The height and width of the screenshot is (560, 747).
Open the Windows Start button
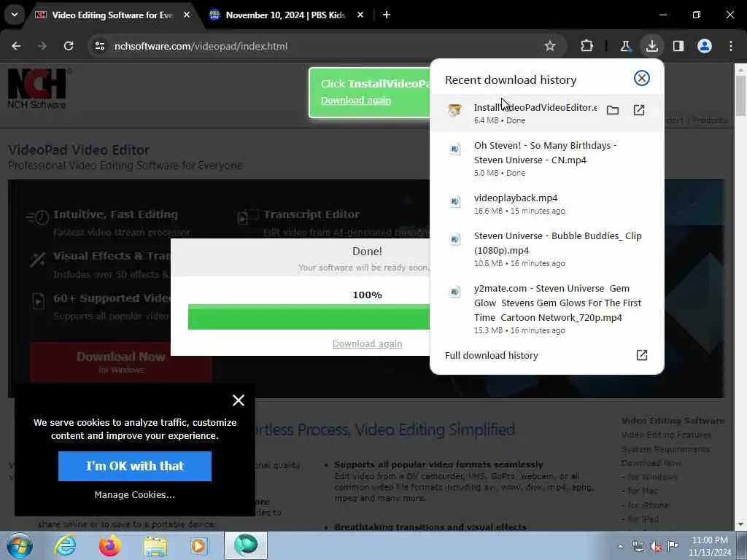19,545
